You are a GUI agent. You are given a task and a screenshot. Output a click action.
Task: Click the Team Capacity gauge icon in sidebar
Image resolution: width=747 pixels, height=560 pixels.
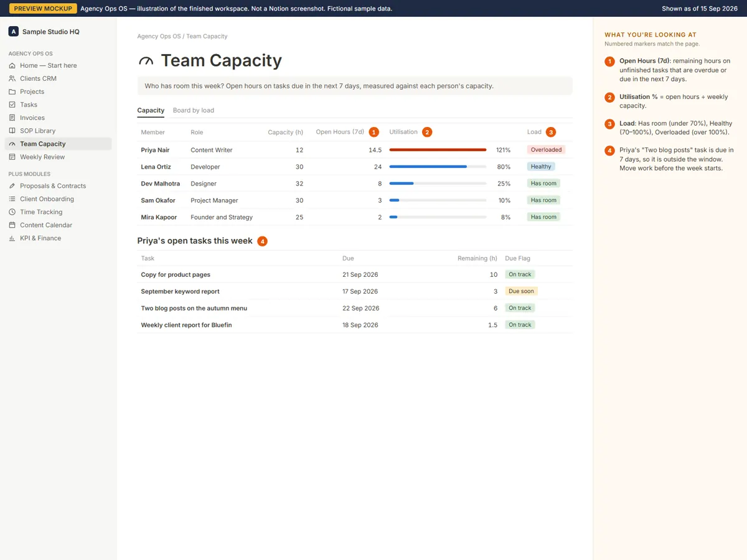[12, 144]
